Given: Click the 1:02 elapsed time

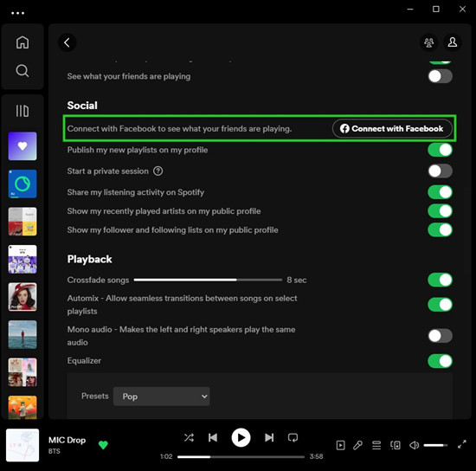Looking at the screenshot, I should coord(166,456).
